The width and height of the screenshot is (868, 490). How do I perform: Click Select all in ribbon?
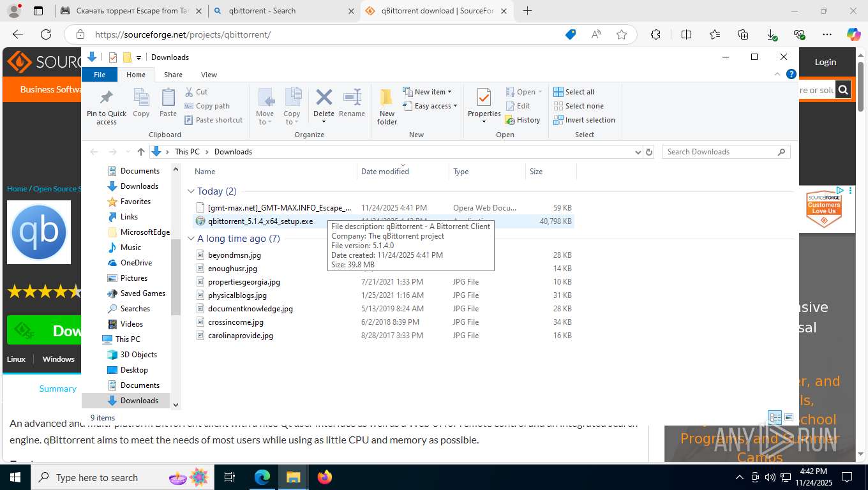click(x=574, y=92)
